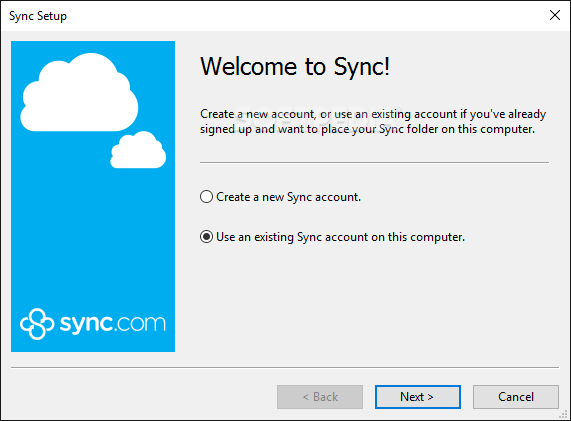This screenshot has height=421, width=571.
Task: Click the empty blue area of the banner
Action: [93, 237]
